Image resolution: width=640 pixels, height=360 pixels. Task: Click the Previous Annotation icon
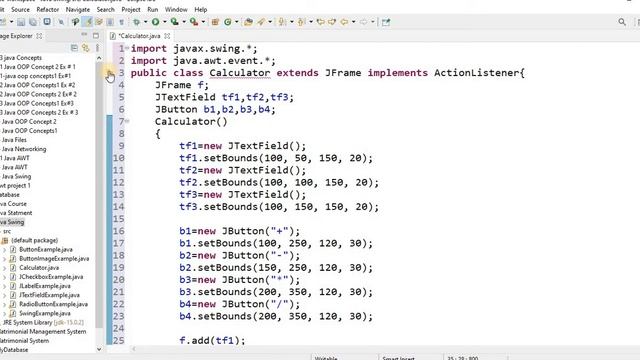click(x=301, y=22)
